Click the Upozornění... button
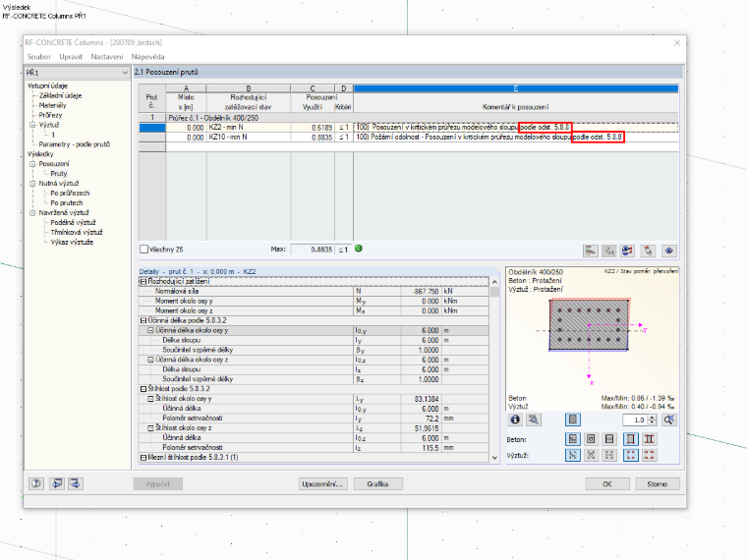The image size is (747, 560). [x=323, y=483]
